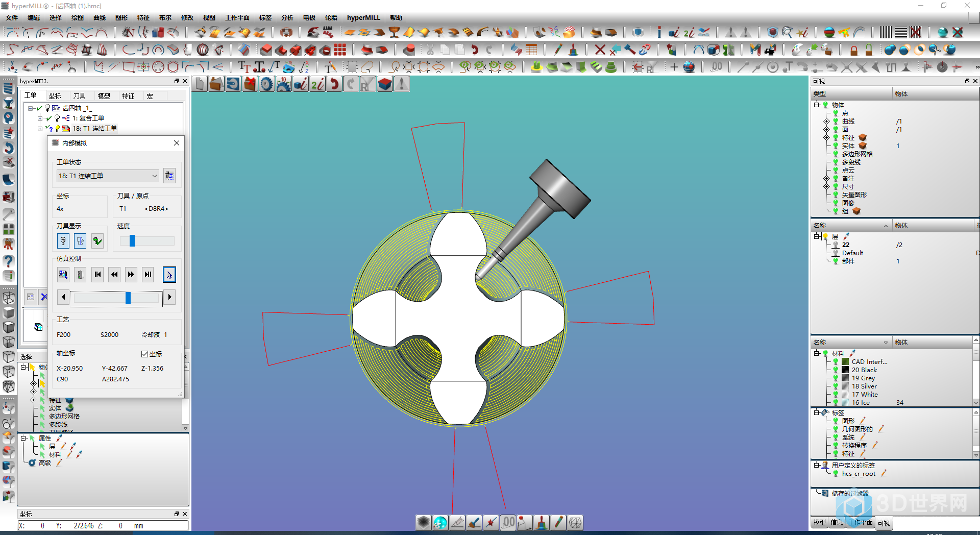The width and height of the screenshot is (980, 535).
Task: Click the wireframe cube view icon in sidebar
Action: pyautogui.click(x=9, y=298)
